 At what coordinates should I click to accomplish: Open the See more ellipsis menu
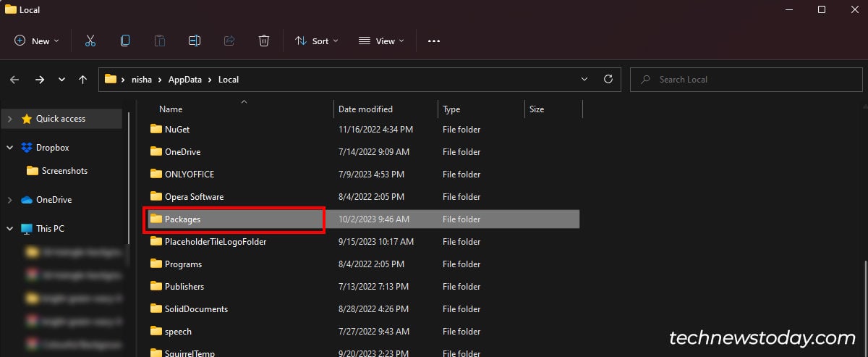tap(434, 41)
